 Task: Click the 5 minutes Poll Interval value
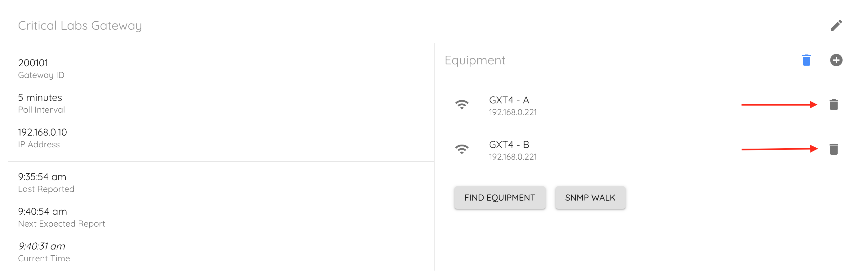(x=40, y=98)
